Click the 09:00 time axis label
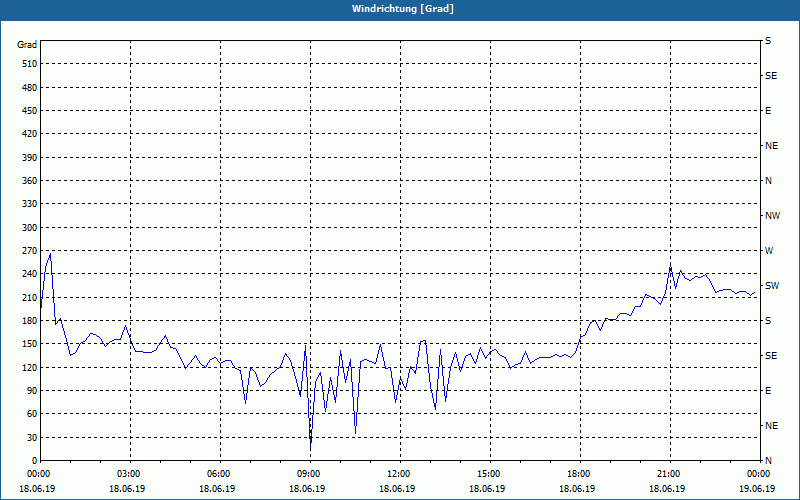The height and width of the screenshot is (500, 800). [310, 474]
